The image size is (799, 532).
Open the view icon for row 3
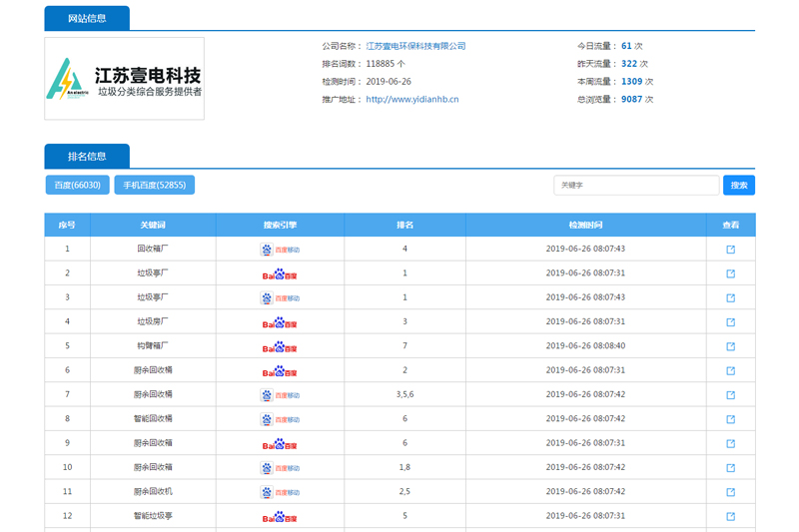coord(730,297)
